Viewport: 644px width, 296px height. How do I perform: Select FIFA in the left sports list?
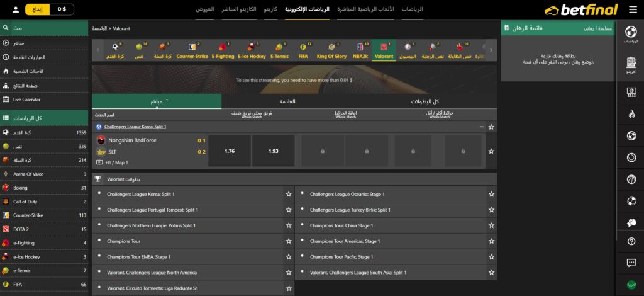[x=45, y=285]
